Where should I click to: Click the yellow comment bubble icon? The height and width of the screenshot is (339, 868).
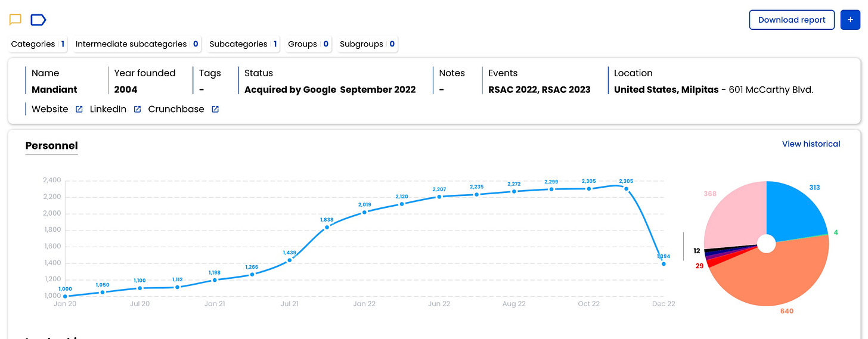tap(15, 20)
